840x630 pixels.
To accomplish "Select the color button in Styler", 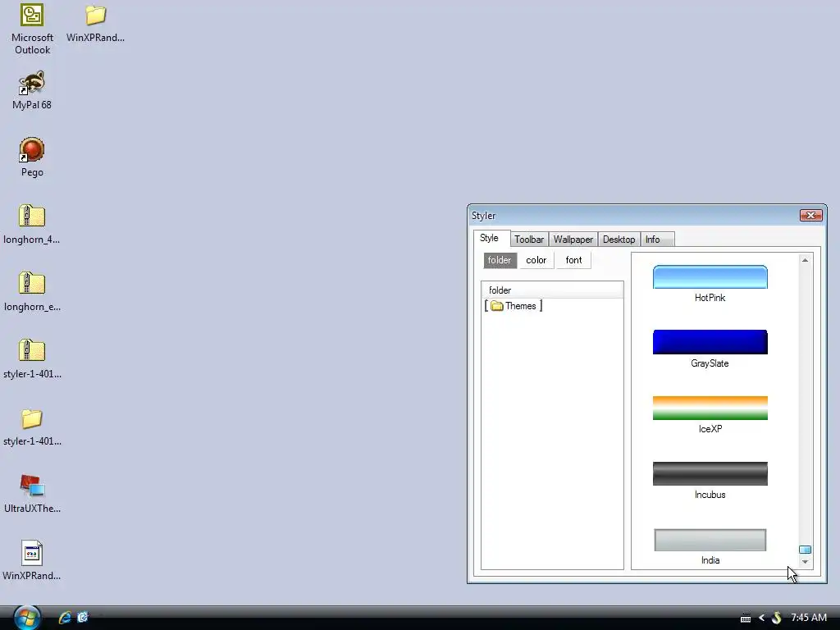I will 536,260.
